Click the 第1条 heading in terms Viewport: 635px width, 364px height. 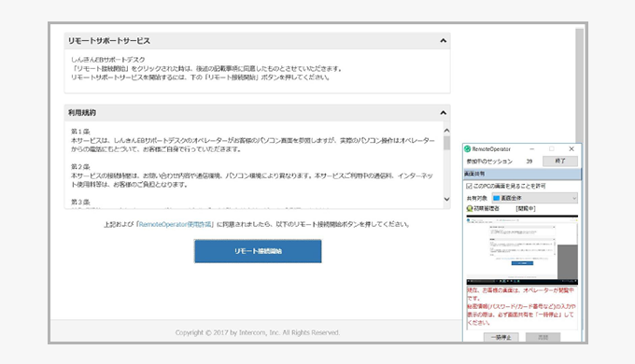point(80,132)
